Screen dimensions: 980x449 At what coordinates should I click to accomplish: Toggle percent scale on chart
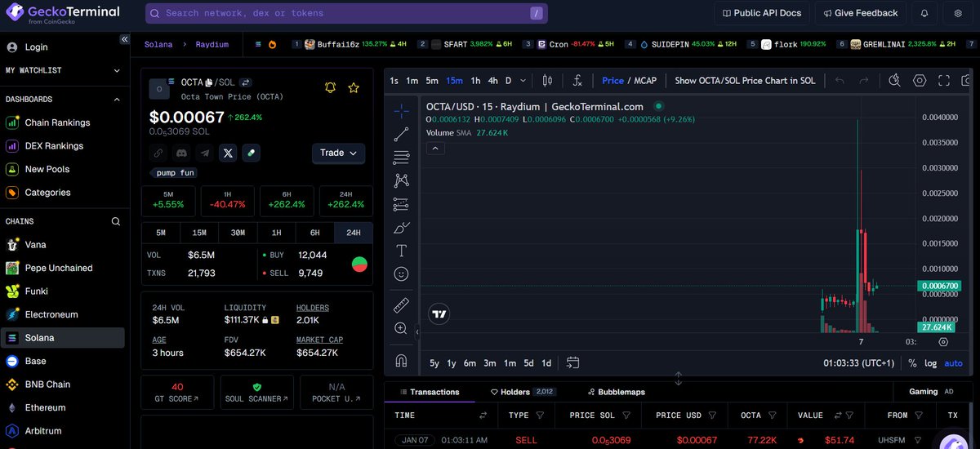pyautogui.click(x=912, y=363)
